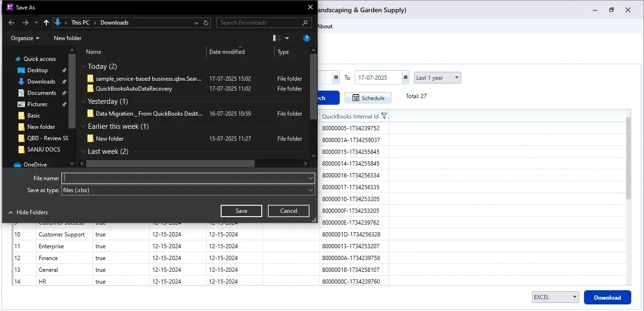Open Save As help

click(307, 38)
